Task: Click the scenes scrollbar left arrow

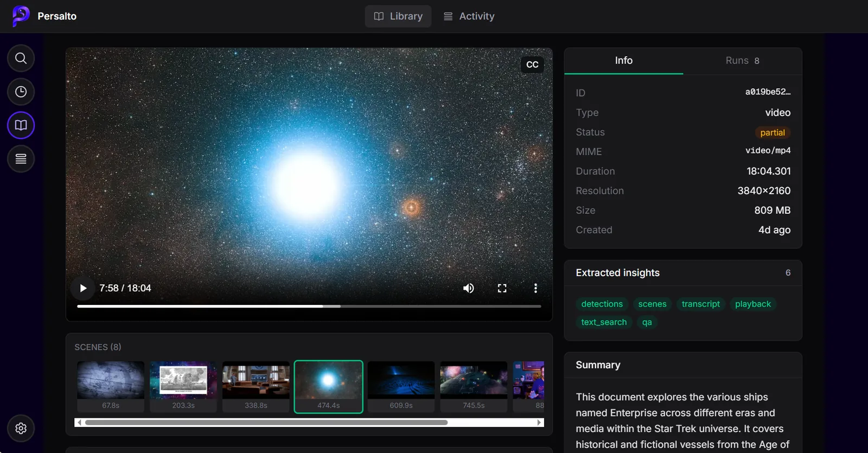Action: click(79, 423)
